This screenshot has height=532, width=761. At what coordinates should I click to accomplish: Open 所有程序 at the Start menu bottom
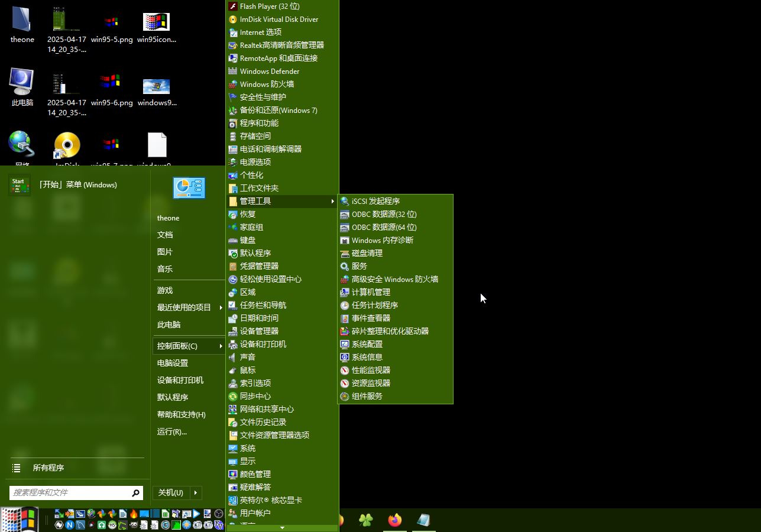pyautogui.click(x=48, y=467)
